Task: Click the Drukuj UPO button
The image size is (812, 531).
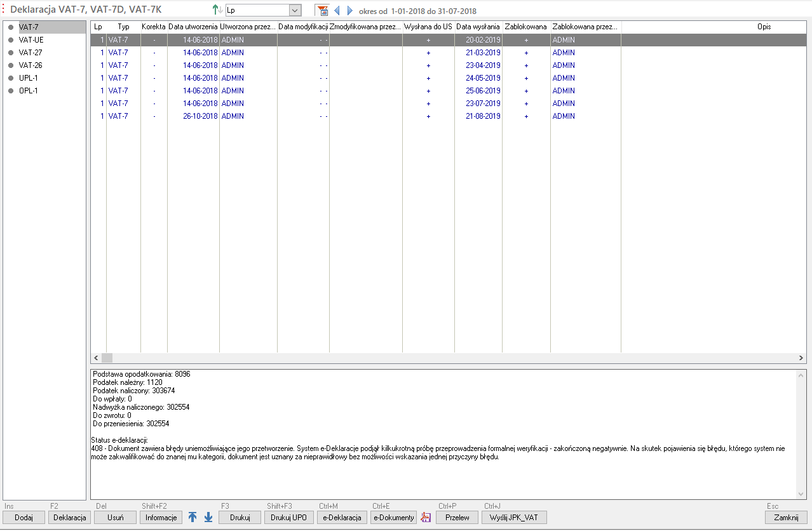Action: click(288, 517)
